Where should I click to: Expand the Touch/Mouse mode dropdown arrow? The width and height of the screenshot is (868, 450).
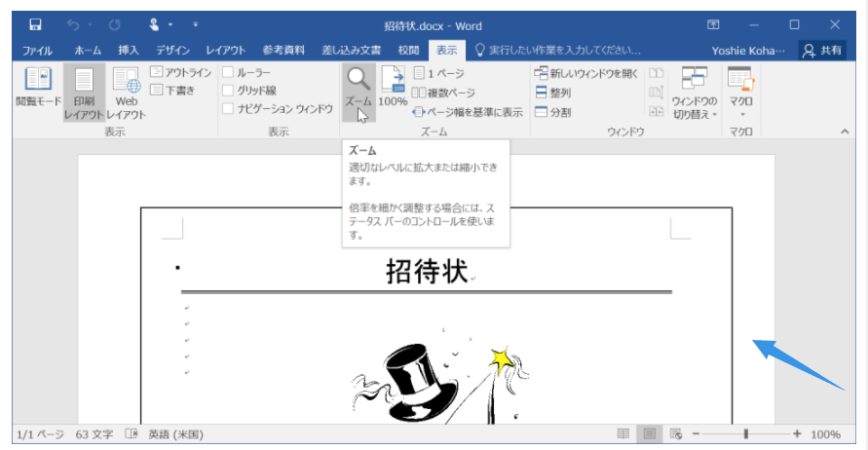[x=170, y=25]
